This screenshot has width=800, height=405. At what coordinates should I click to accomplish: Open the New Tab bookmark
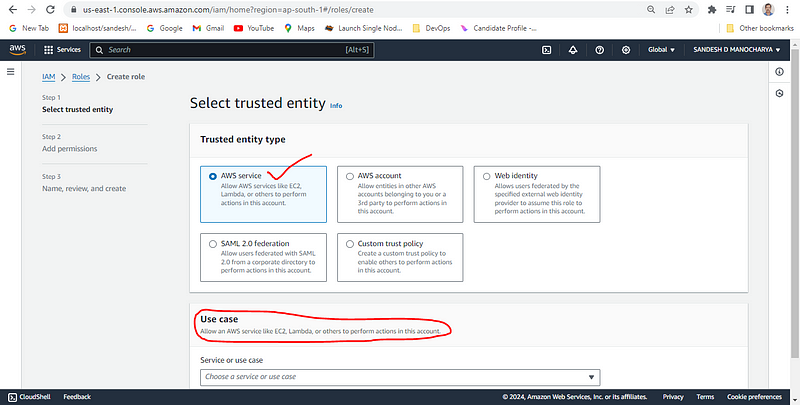(29, 29)
